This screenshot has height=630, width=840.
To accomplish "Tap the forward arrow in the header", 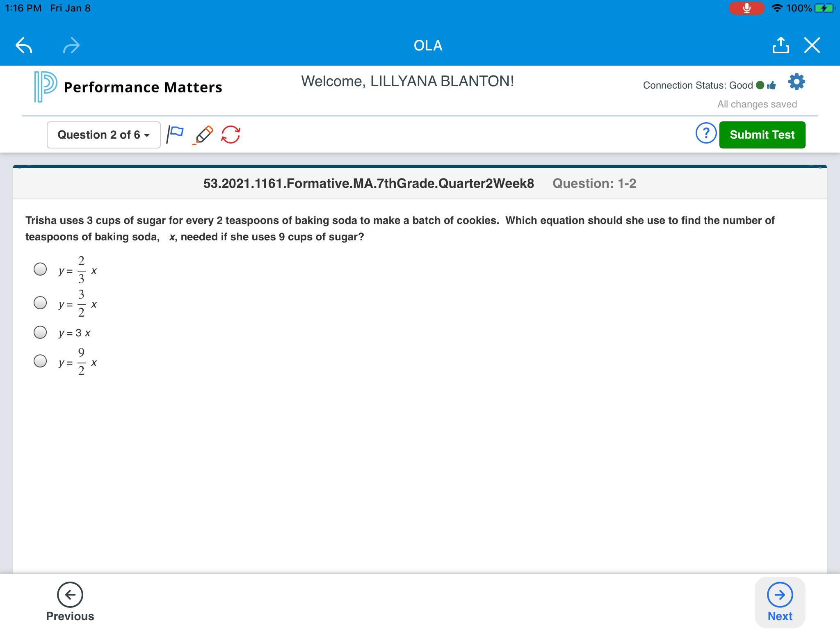I will (71, 46).
